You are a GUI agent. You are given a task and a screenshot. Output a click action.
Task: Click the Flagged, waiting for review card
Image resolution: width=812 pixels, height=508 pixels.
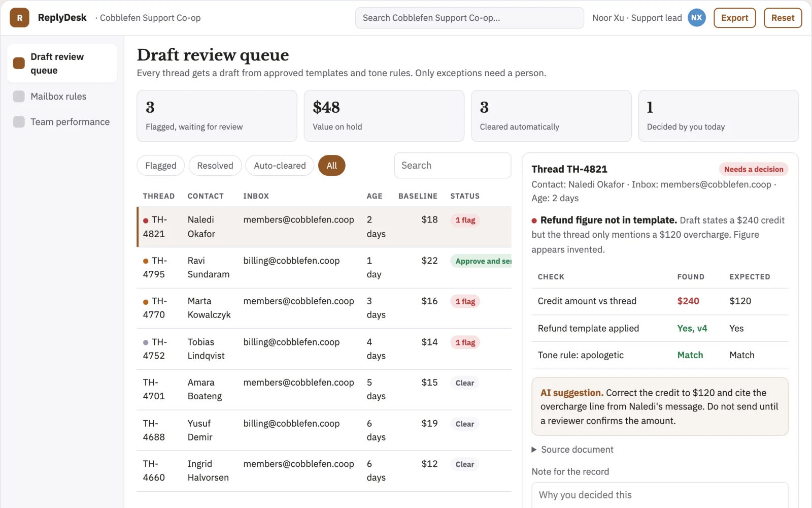(x=217, y=116)
